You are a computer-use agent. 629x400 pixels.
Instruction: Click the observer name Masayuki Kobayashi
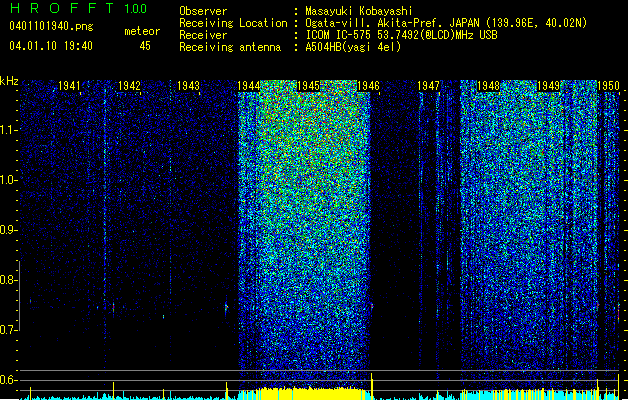coord(359,11)
